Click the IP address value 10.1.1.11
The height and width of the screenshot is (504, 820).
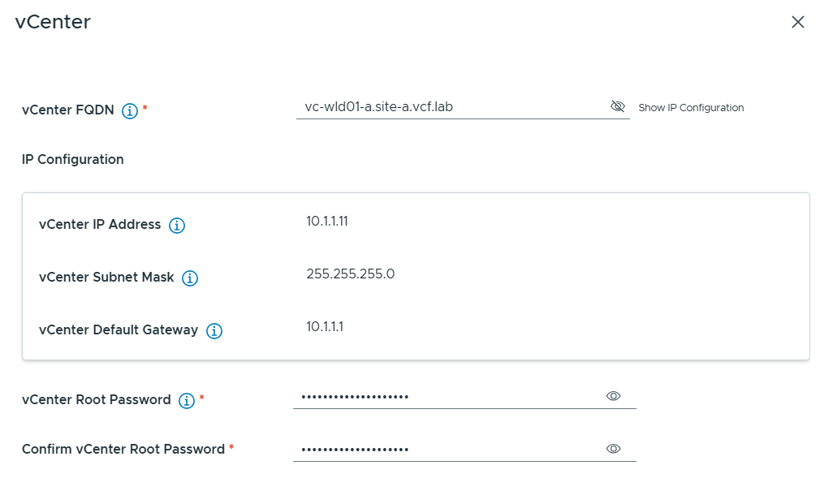327,221
